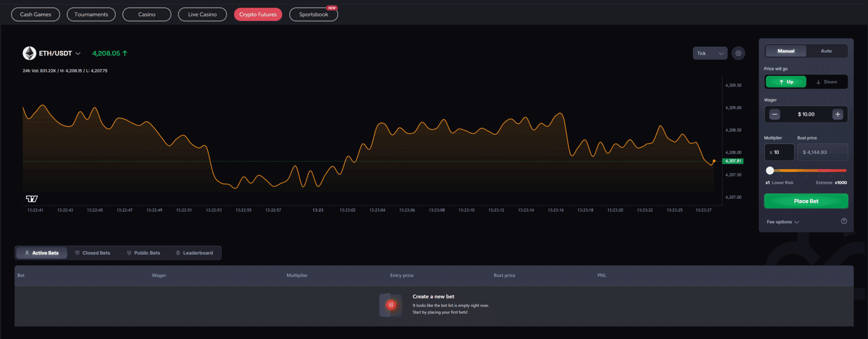This screenshot has width=868, height=339.
Task: Switch to Closed Bets tab
Action: [x=92, y=253]
